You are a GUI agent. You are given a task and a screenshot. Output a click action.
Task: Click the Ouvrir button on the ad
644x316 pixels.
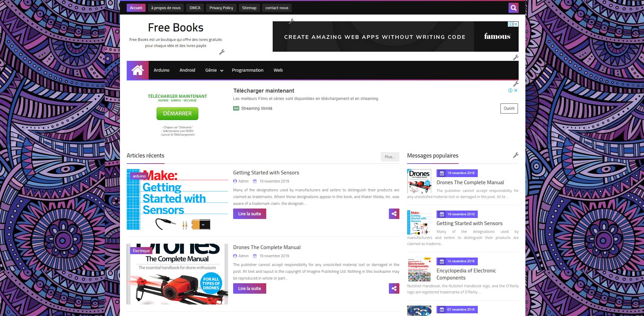point(509,108)
